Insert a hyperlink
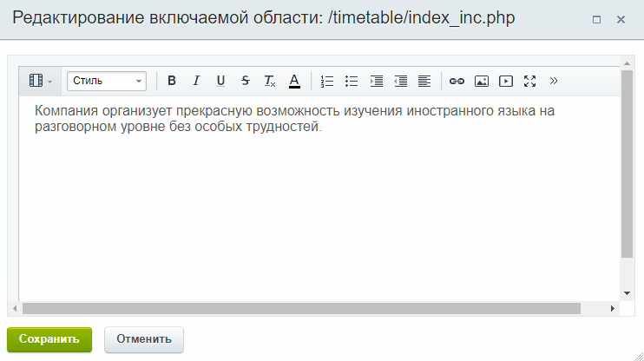The image size is (644, 361). coord(457,81)
